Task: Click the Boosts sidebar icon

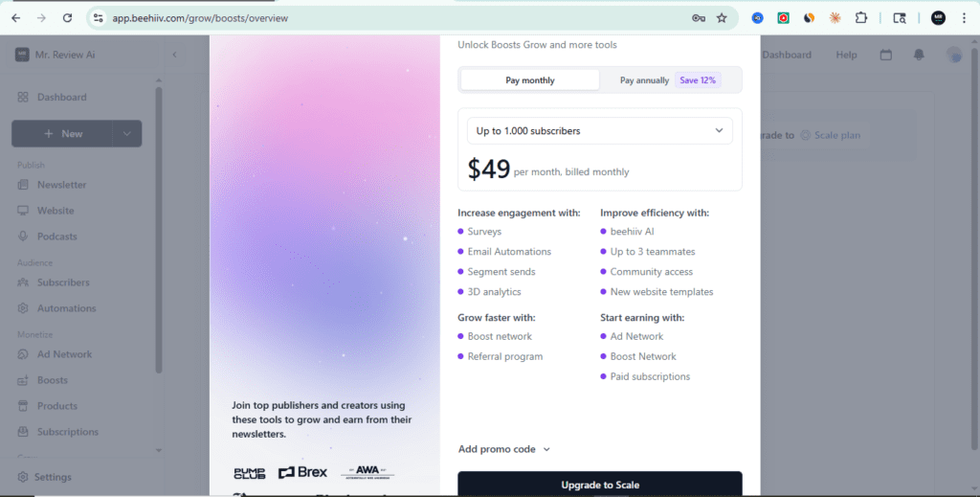Action: point(23,380)
